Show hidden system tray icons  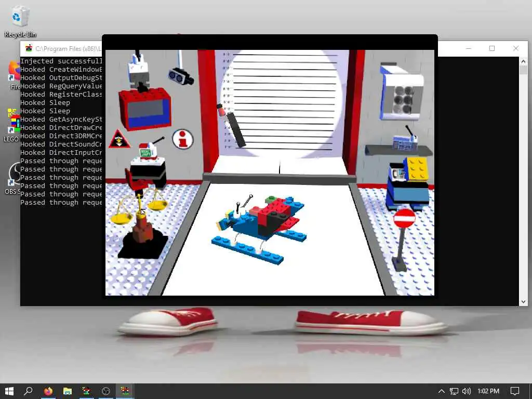point(442,391)
